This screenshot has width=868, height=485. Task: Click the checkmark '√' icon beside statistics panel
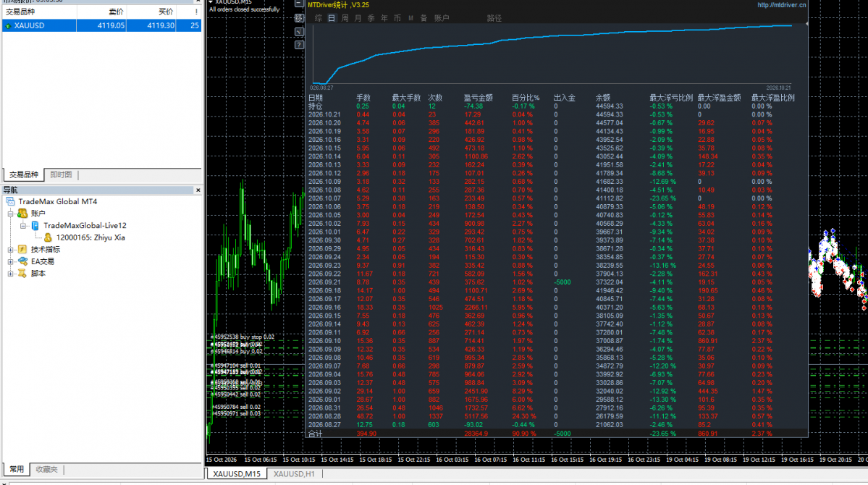[x=299, y=32]
